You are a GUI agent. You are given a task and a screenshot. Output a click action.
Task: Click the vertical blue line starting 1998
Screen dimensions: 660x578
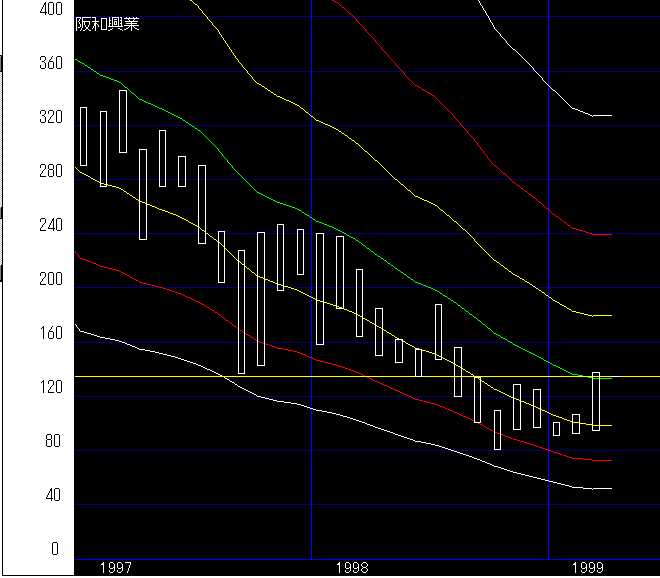tap(311, 300)
